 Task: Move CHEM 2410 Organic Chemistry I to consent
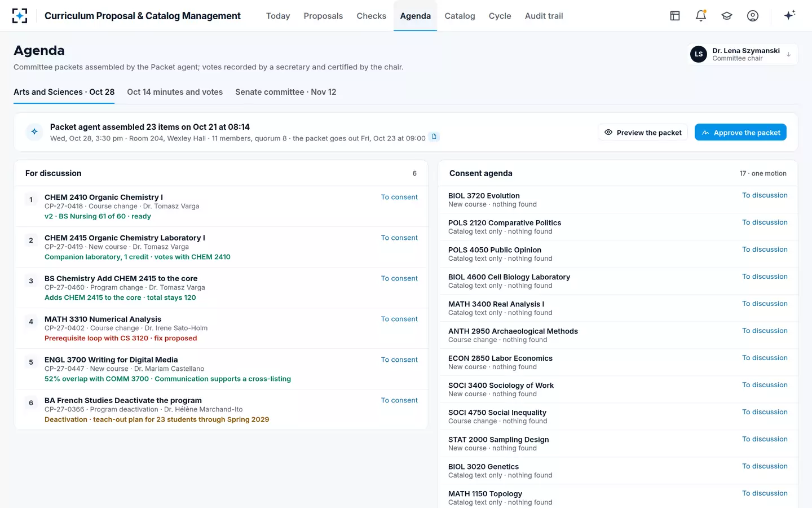coord(399,197)
